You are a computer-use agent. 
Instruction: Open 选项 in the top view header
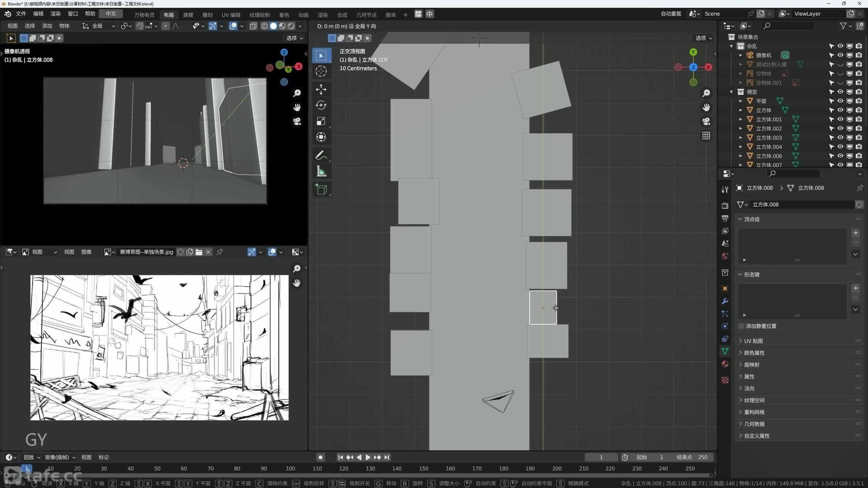pyautogui.click(x=704, y=38)
